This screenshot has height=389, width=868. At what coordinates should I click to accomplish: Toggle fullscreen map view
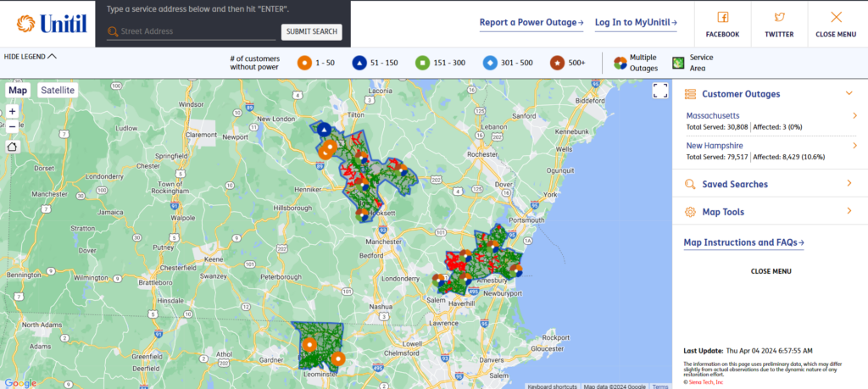click(659, 92)
